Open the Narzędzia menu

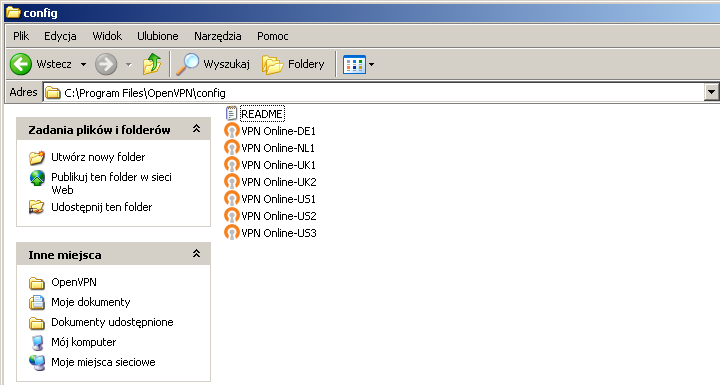coord(218,36)
